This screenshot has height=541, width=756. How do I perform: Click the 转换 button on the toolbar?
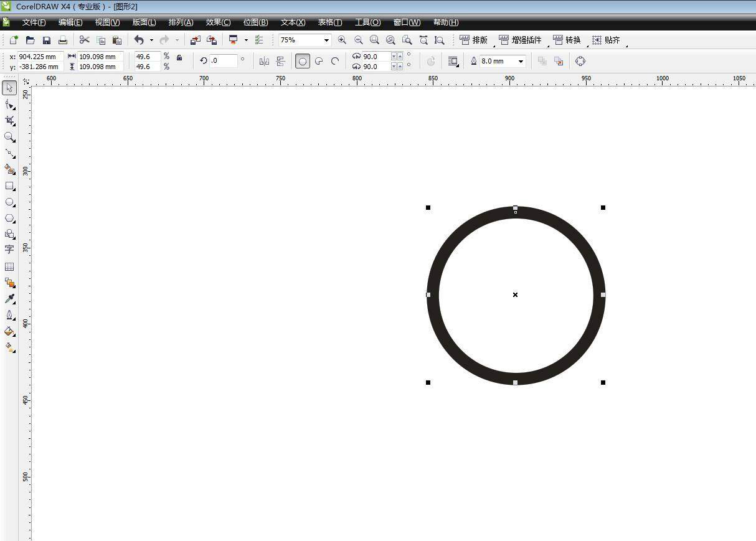click(x=567, y=39)
